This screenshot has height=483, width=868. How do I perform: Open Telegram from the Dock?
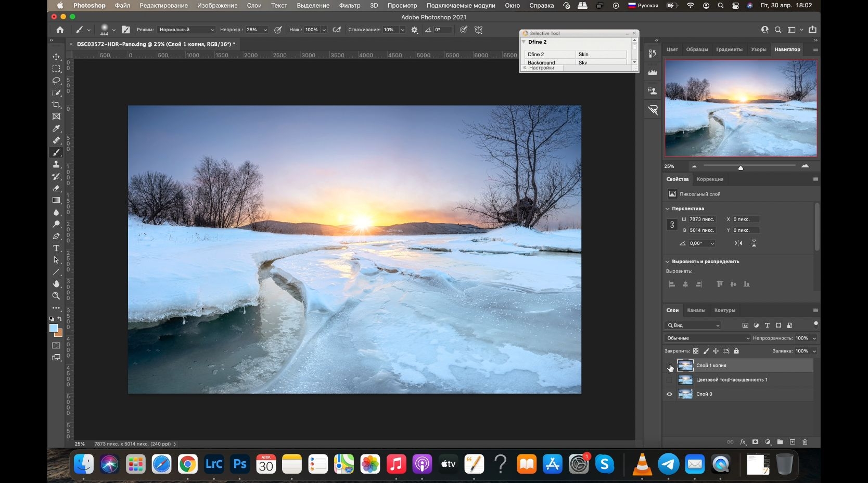click(x=669, y=464)
